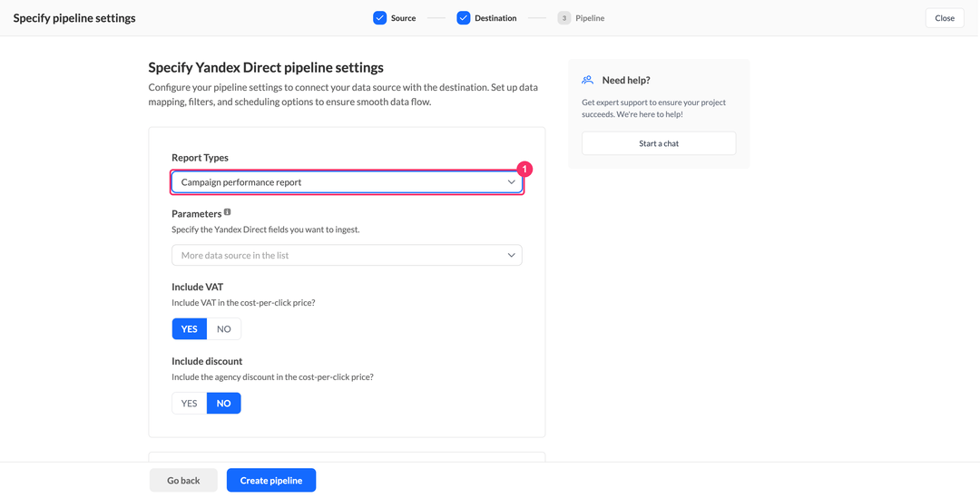Click the 'Include discount' label
This screenshot has width=980, height=498.
click(207, 361)
